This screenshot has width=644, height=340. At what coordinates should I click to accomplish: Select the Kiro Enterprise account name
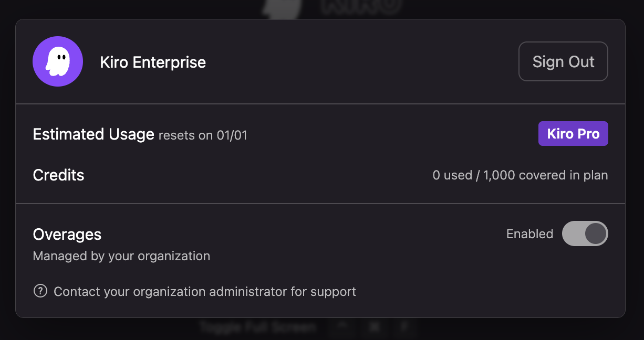click(153, 62)
